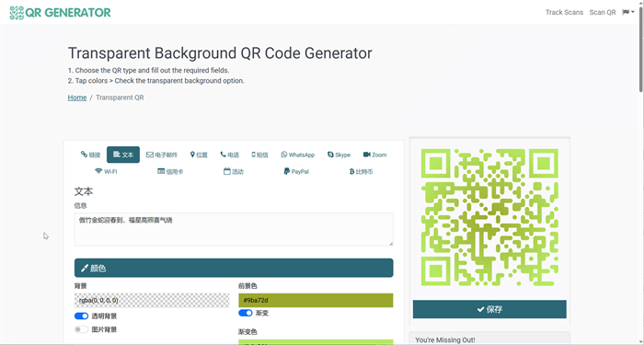Switch to the 电子邮件 email tab
Screen dimensions: 644x345
point(162,155)
